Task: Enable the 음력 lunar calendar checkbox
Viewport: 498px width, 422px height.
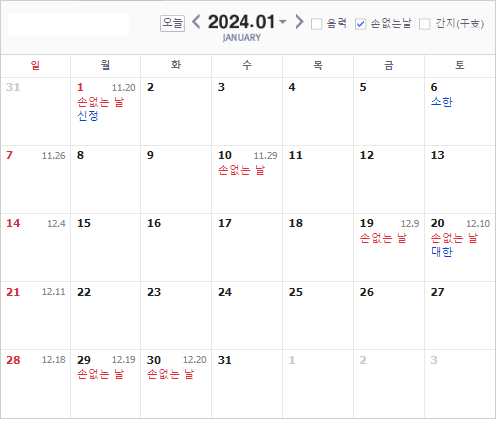Action: tap(316, 24)
